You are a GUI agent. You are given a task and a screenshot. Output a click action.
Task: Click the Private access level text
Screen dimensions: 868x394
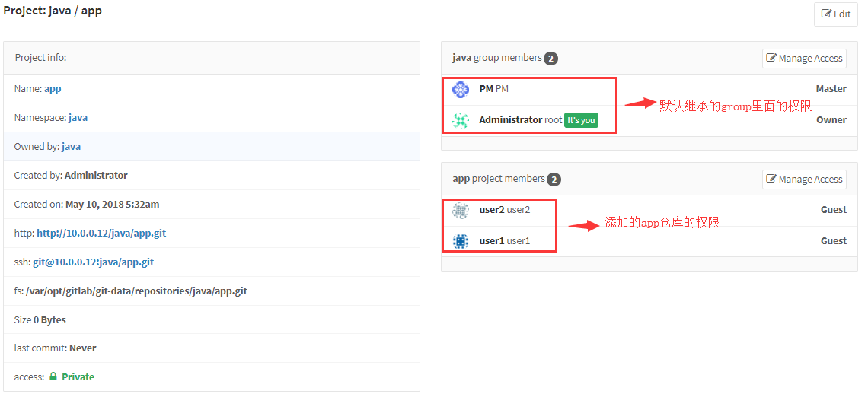78,377
